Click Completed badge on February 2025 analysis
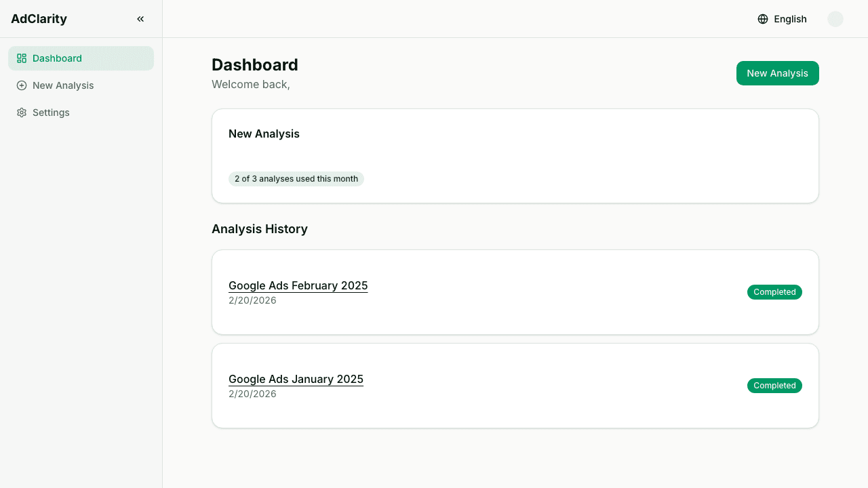868x488 pixels. (774, 292)
